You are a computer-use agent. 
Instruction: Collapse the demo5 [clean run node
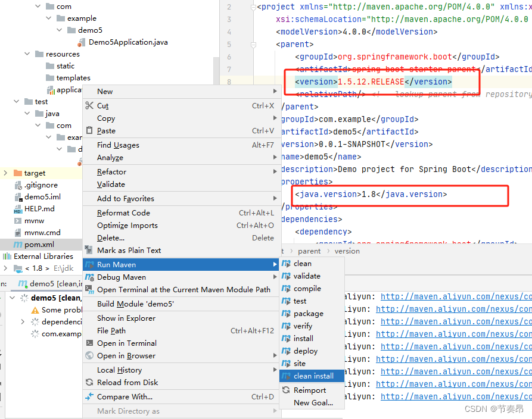(13, 298)
